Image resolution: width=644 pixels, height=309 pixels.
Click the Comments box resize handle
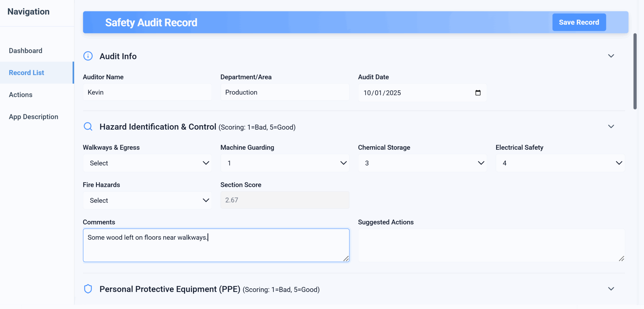346,258
